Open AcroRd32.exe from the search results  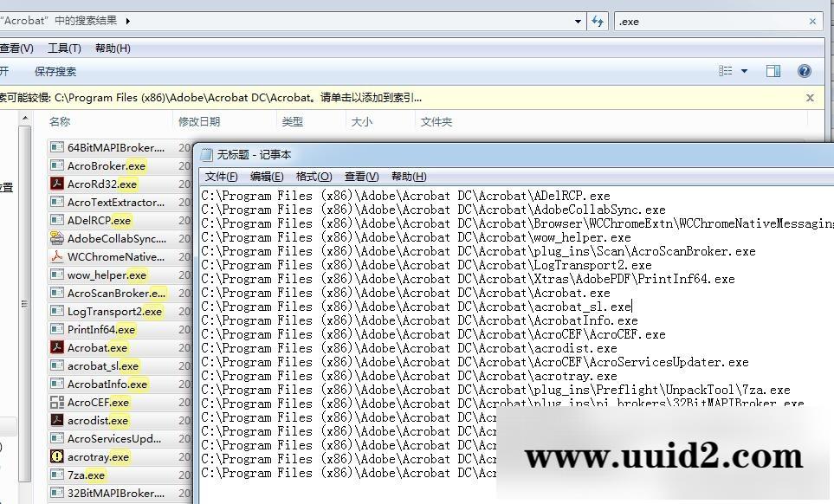[100, 184]
